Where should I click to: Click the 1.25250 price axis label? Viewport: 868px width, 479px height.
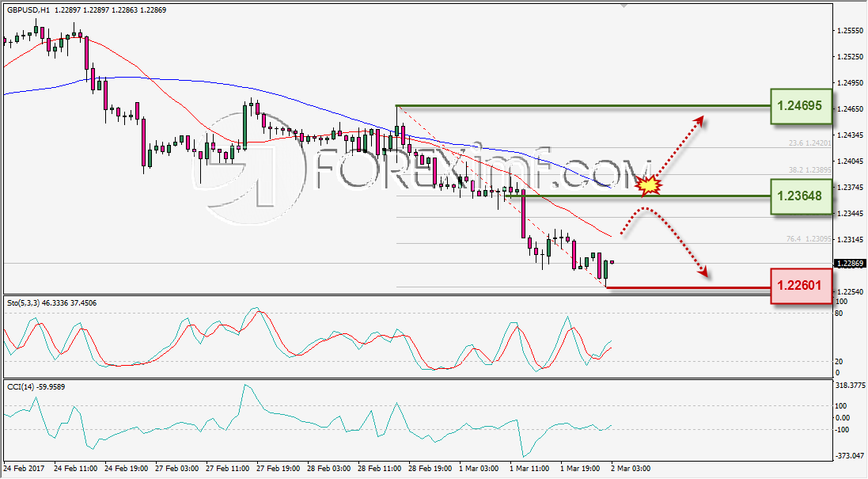pyautogui.click(x=851, y=57)
